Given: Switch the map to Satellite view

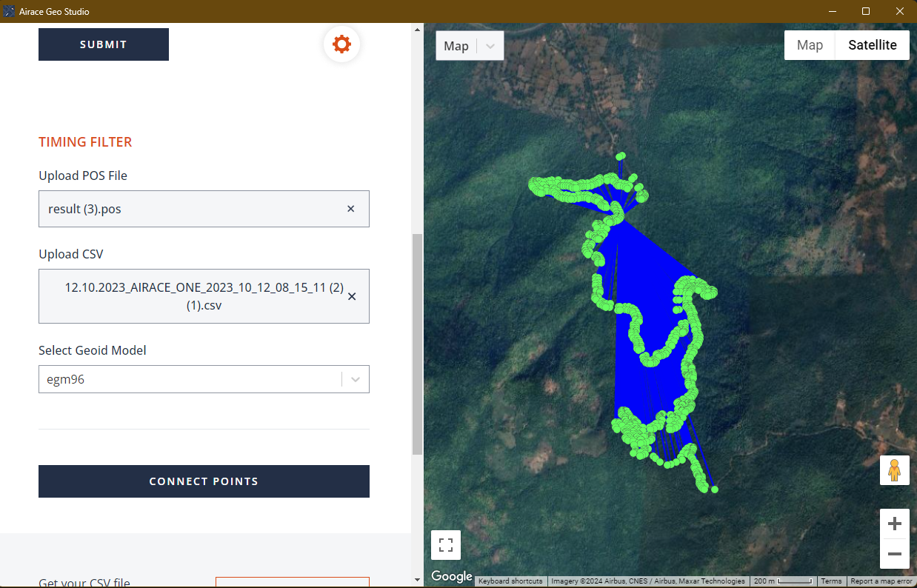Looking at the screenshot, I should pos(872,44).
